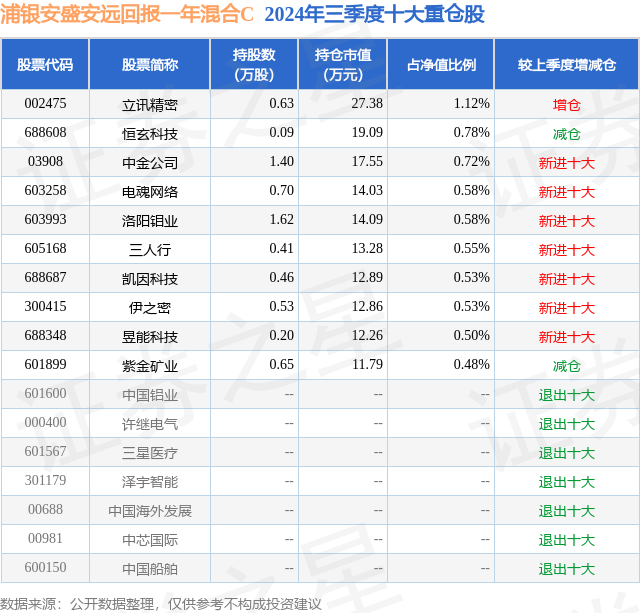Select stock code 603993
The image size is (640, 613).
pyautogui.click(x=45, y=220)
